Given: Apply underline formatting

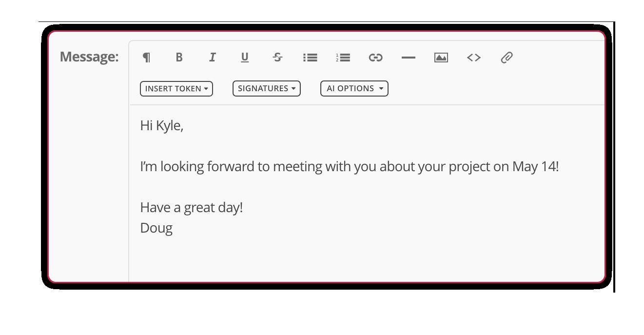Looking at the screenshot, I should point(245,58).
